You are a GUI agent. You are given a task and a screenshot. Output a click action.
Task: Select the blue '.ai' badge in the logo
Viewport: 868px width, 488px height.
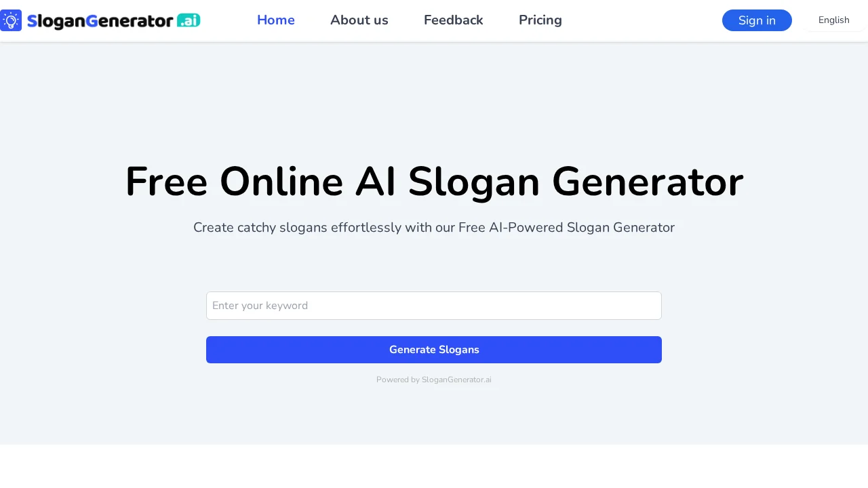pos(188,21)
